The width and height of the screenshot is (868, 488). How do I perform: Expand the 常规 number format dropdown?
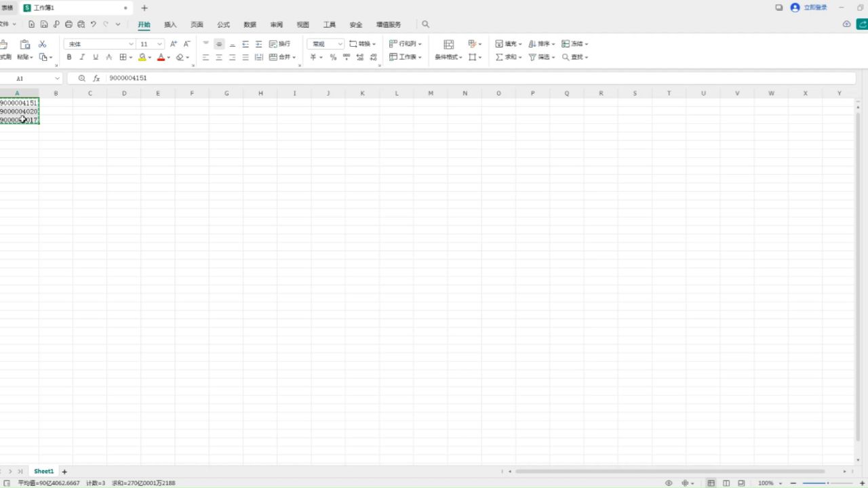(x=340, y=44)
